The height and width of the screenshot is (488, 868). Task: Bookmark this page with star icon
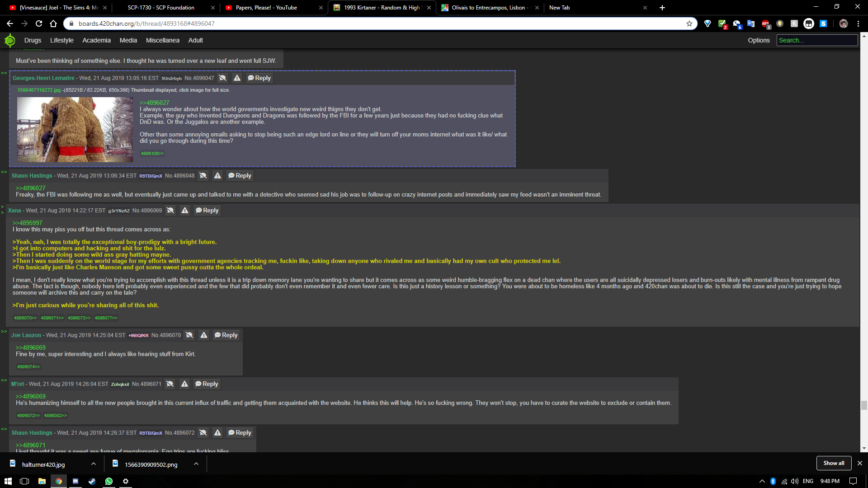pos(689,23)
